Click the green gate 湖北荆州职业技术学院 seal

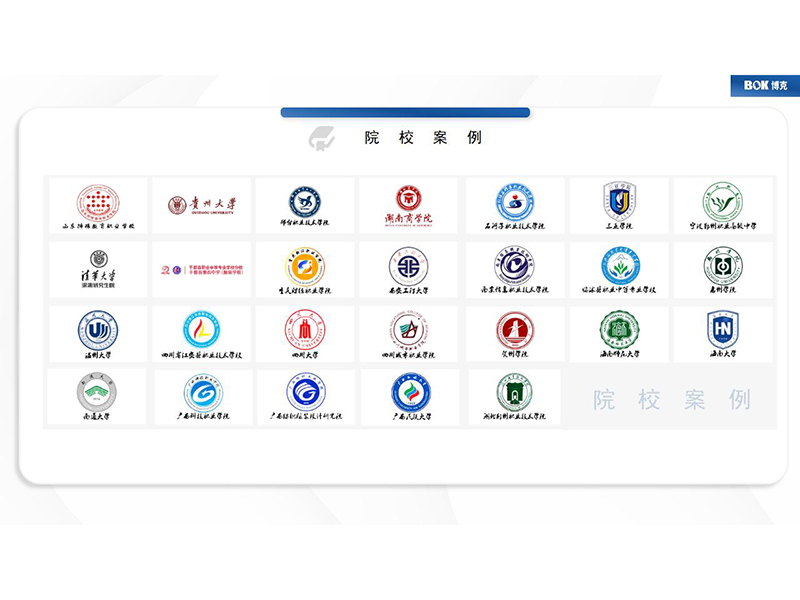pyautogui.click(x=514, y=392)
